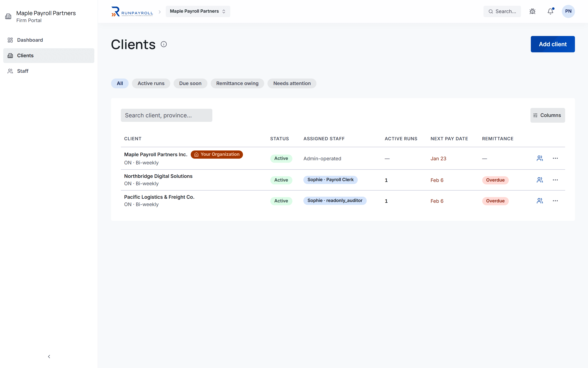Open the Maple Payroll Partners organization switcher
Viewport: 588px width, 368px height.
click(198, 11)
